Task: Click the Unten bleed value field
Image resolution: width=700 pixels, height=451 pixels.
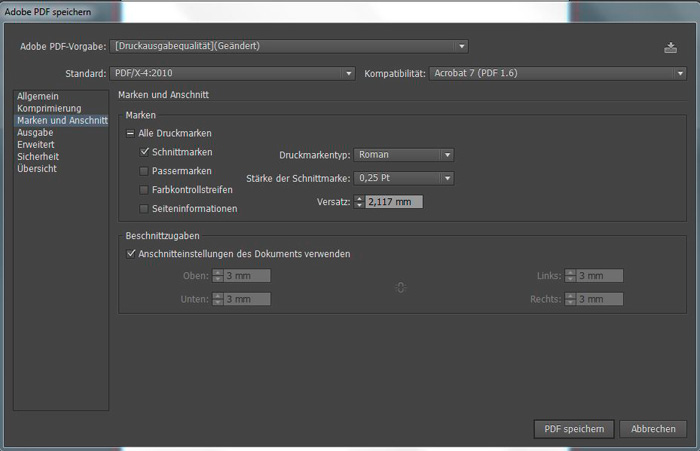Action: [247, 299]
